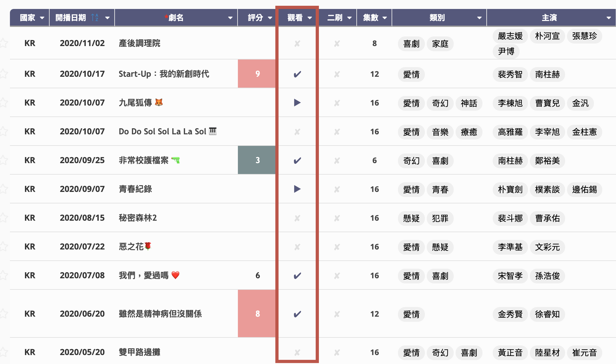Click the 李棟旭 actor tag

[x=510, y=103]
